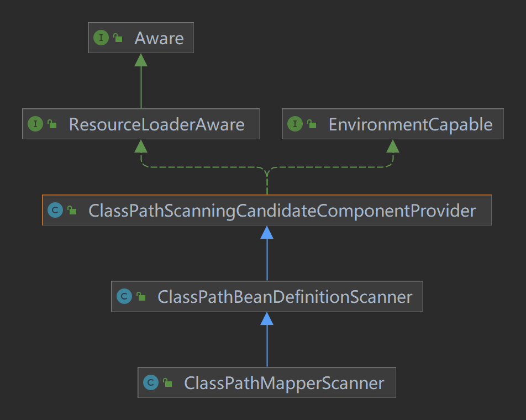Select the ClassPathBeanDefinitionScanner label text
The height and width of the screenshot is (420, 526).
coord(285,297)
